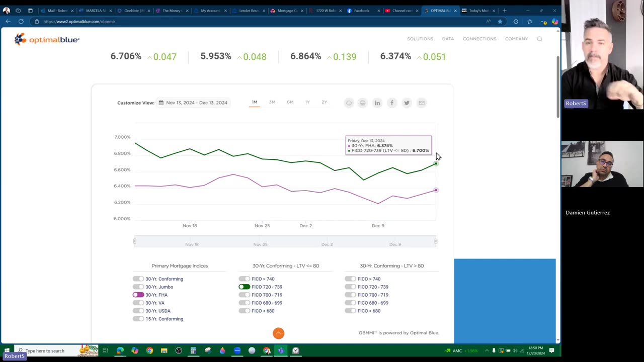This screenshot has height=362, width=644.
Task: Click the page vertical scrollbar
Action: (558, 87)
